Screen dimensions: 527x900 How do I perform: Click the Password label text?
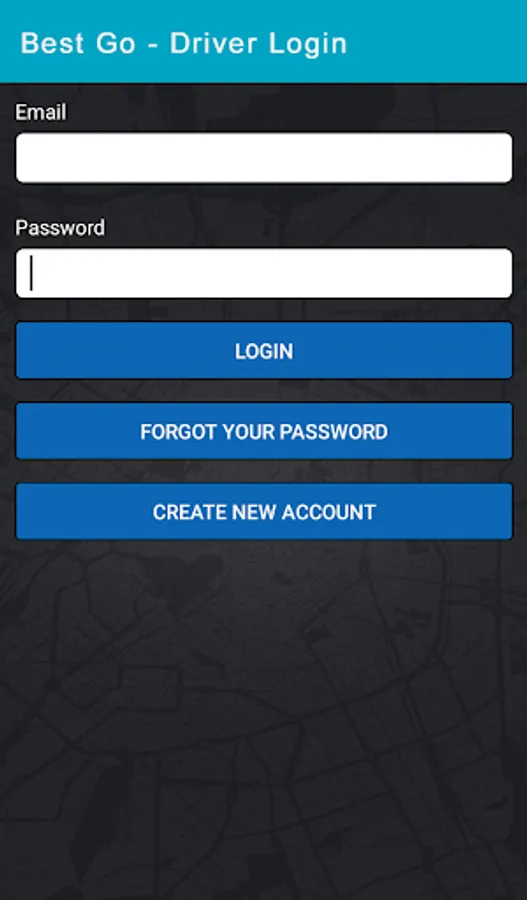(60, 228)
